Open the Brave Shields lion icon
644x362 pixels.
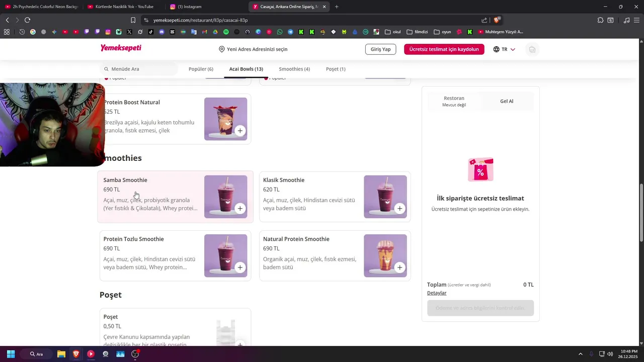(497, 20)
